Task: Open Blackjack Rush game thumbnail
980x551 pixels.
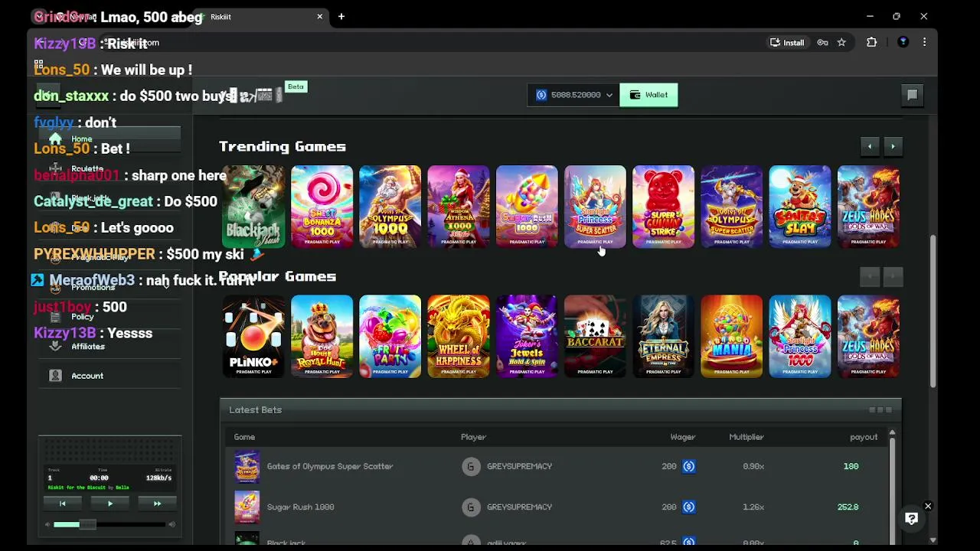Action: coord(253,207)
